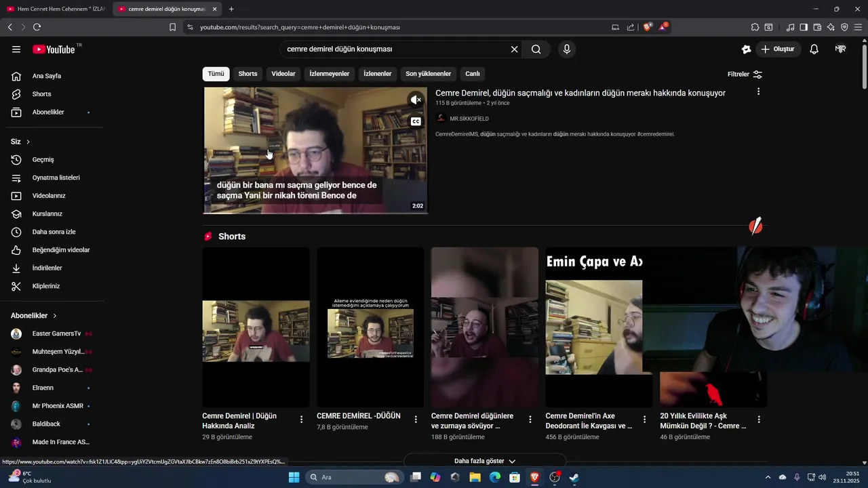Open options for the main video result
Image resolution: width=868 pixels, height=488 pixels.
(x=758, y=91)
